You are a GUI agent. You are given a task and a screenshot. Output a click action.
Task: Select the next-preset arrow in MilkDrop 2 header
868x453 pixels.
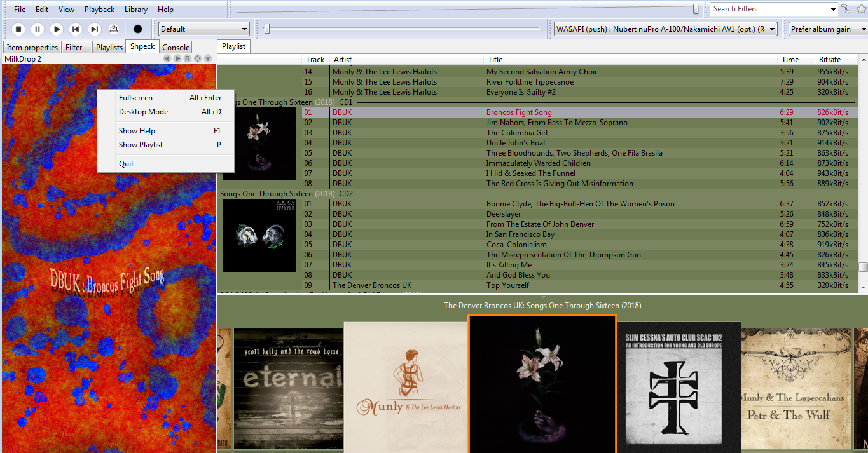click(176, 58)
